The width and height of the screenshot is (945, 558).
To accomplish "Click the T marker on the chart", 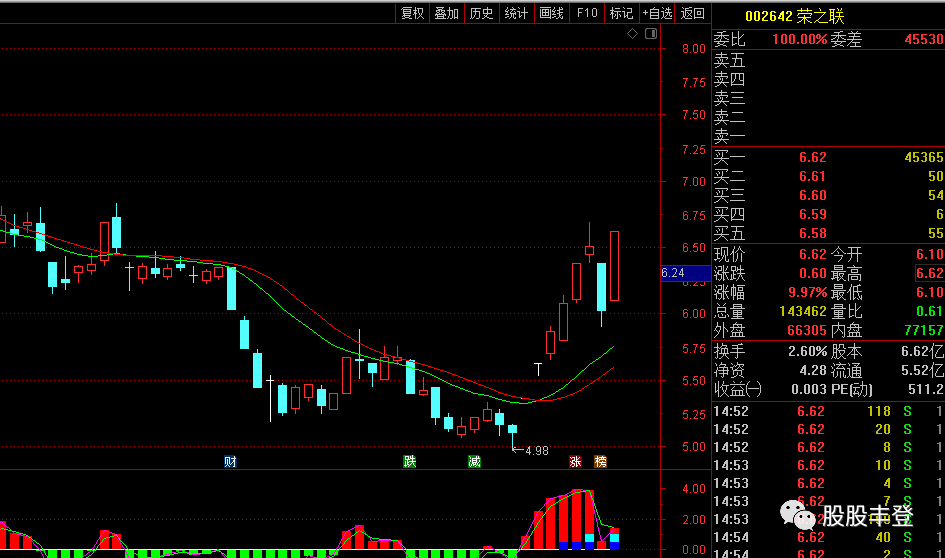I will pyautogui.click(x=538, y=369).
